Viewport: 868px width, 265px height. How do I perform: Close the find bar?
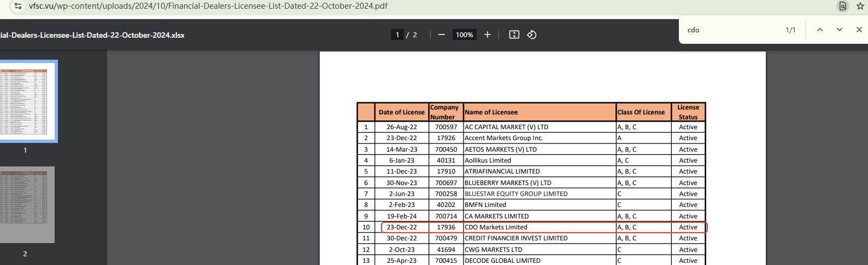tap(859, 30)
